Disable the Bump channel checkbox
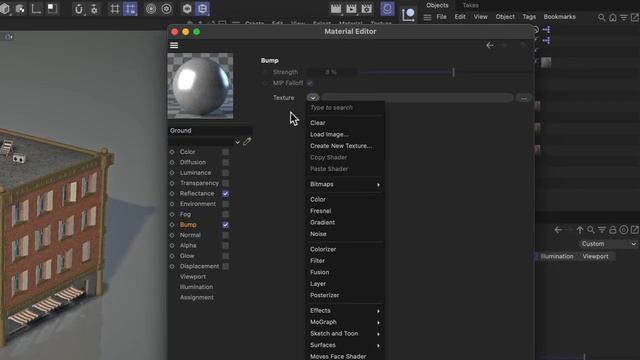 tap(225, 225)
